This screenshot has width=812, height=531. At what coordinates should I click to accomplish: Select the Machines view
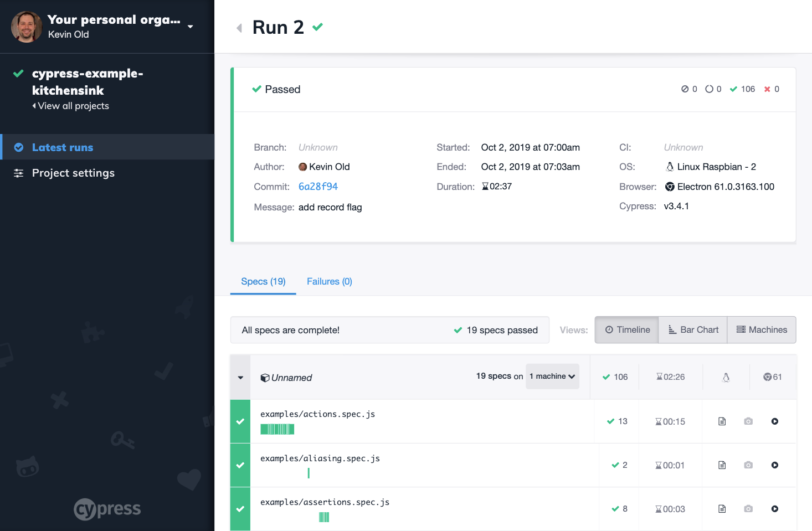(x=762, y=330)
